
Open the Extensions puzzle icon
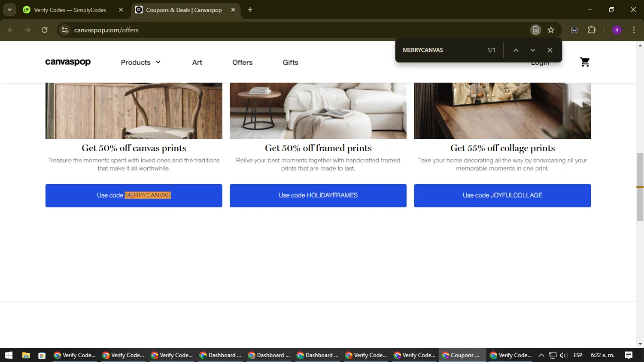coord(592,30)
